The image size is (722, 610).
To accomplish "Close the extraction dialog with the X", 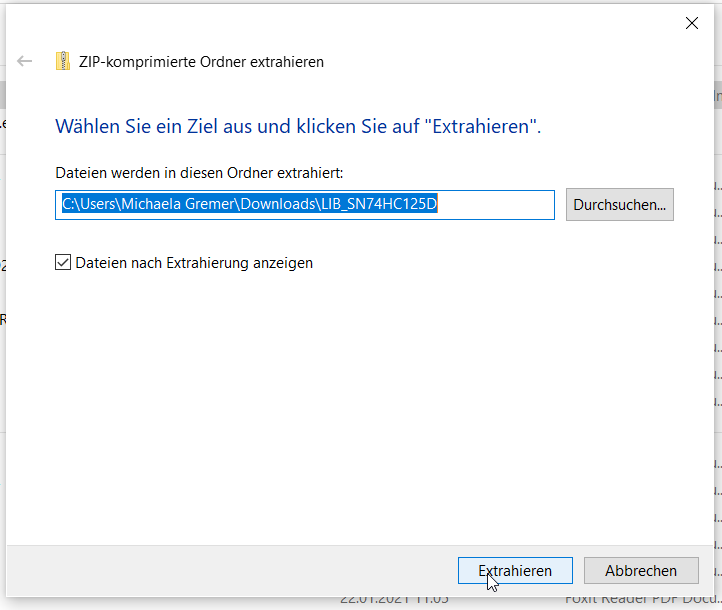I will point(691,24).
